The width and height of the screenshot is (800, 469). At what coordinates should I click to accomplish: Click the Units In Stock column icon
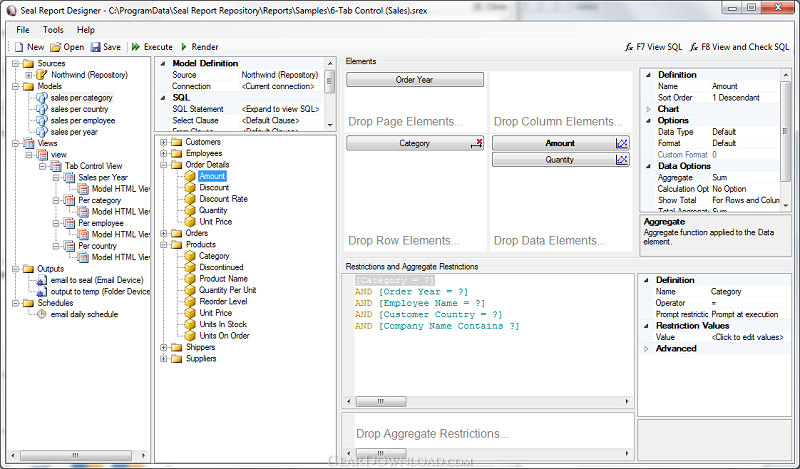190,324
